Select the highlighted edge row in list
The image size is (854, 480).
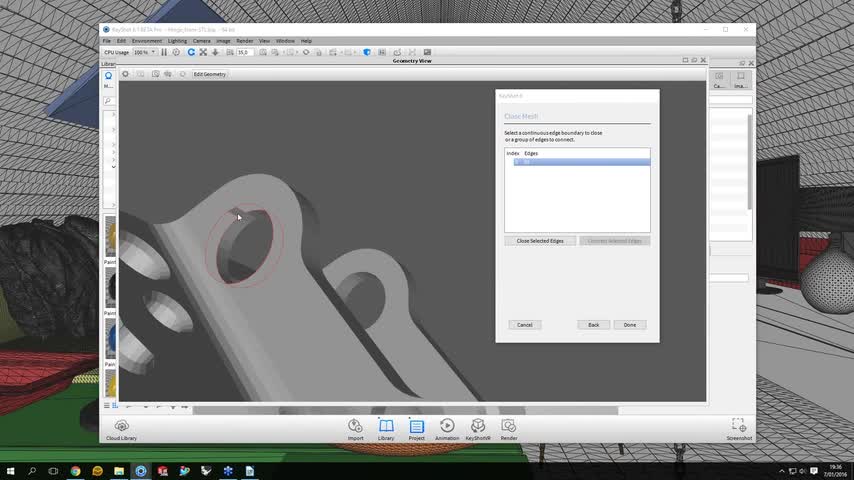coord(581,162)
